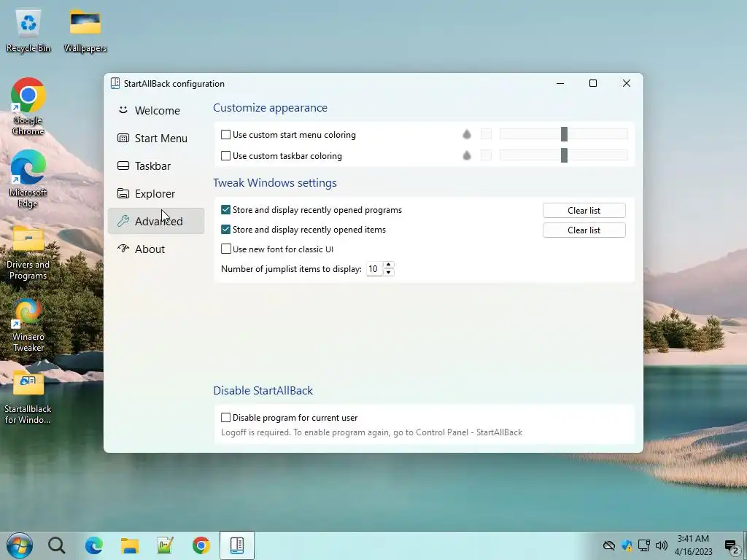Close the StartAllBack configuration window
Screen dimensions: 747x560
tap(627, 83)
